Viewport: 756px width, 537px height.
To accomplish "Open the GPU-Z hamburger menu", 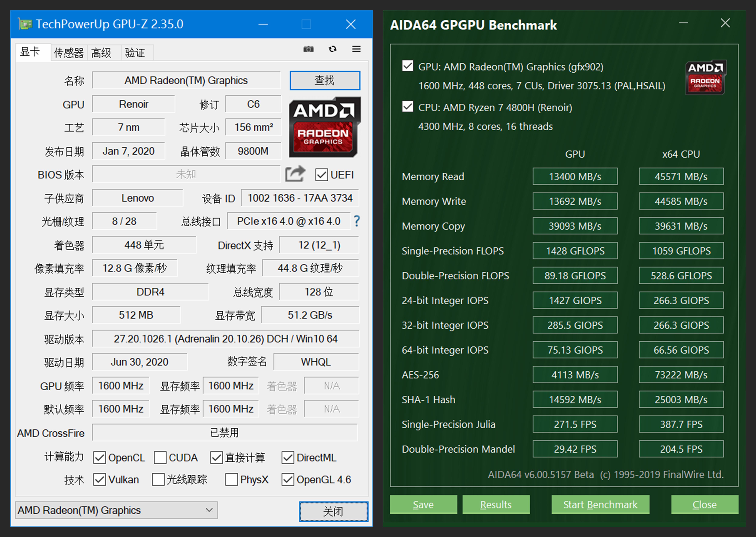I will [x=356, y=49].
